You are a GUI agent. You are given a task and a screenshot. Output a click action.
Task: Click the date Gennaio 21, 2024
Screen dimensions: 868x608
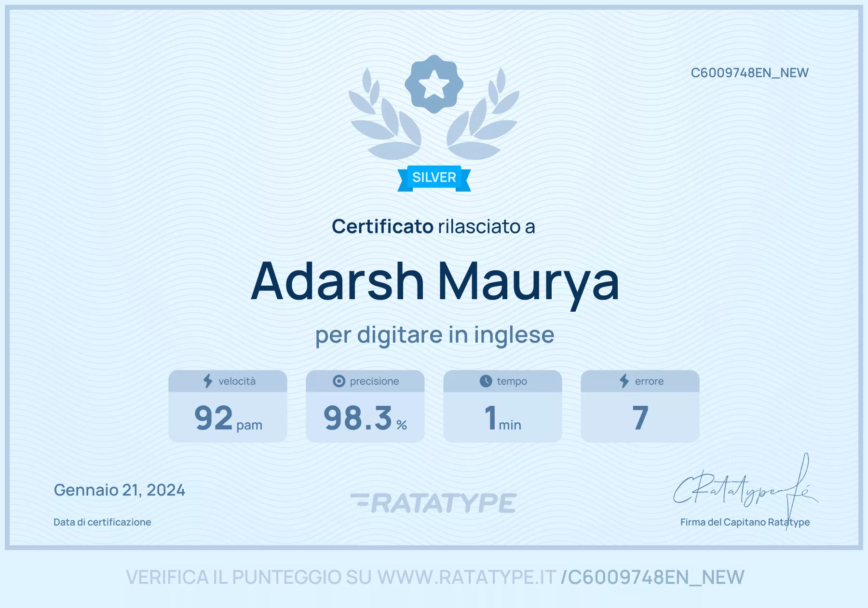click(x=119, y=490)
